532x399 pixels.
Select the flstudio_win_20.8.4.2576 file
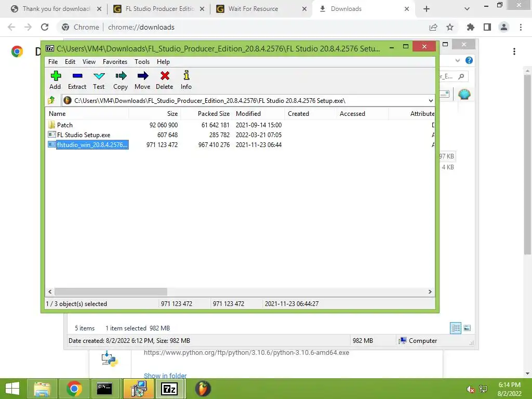(x=240, y=144)
